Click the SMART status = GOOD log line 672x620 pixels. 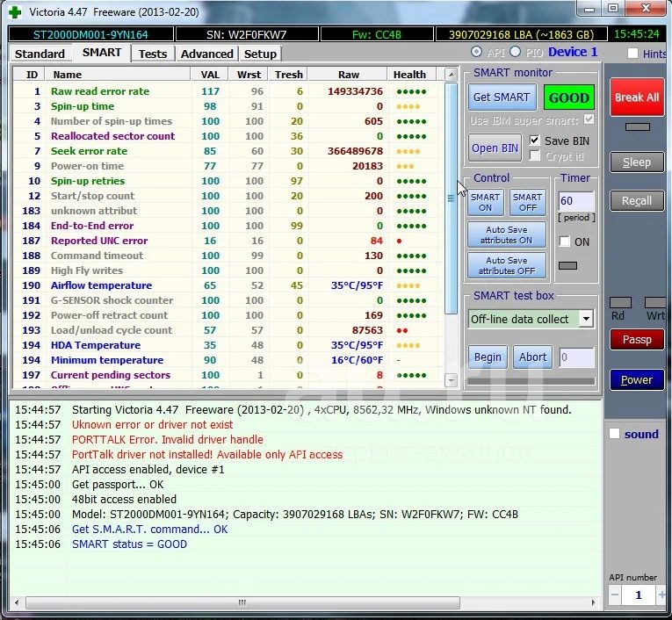(129, 544)
